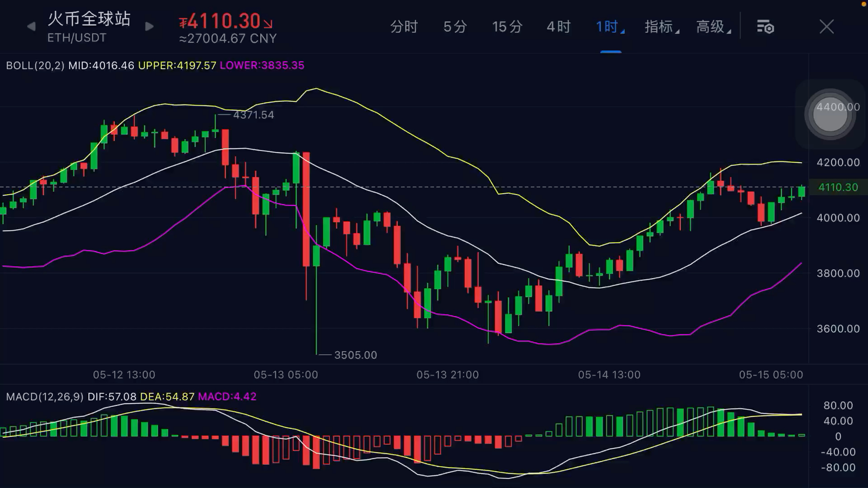The image size is (868, 488).
Task: Tap the current price 4110.30
Action: pos(226,21)
